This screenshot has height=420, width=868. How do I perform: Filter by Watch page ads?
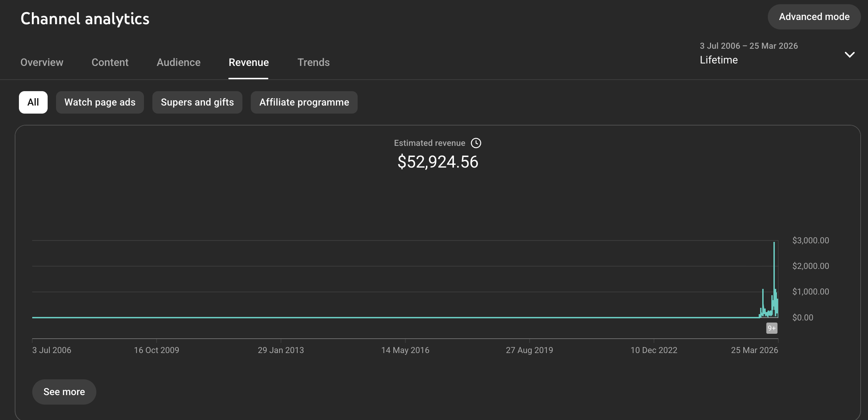click(x=100, y=102)
